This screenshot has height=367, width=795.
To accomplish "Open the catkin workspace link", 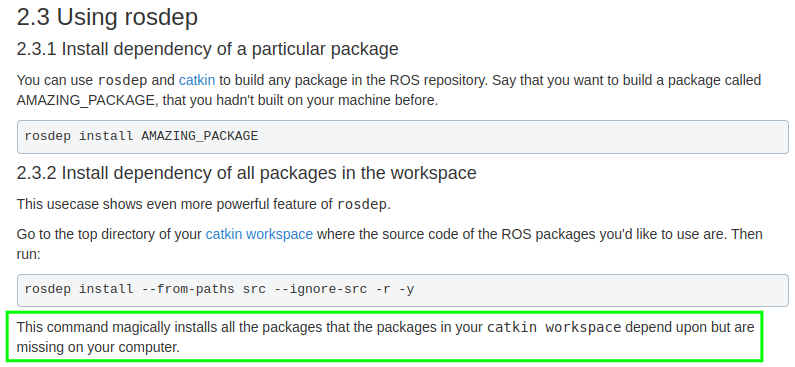I will click(x=259, y=234).
